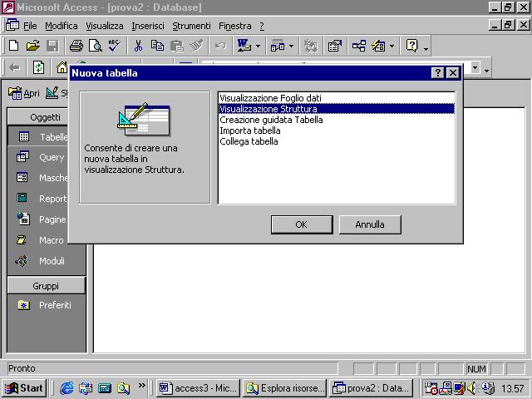Click the Save floppy disk icon

coord(52,46)
